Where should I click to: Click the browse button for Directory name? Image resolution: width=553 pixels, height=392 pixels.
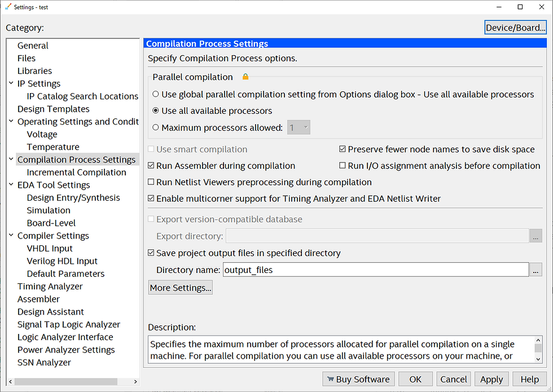coord(536,270)
